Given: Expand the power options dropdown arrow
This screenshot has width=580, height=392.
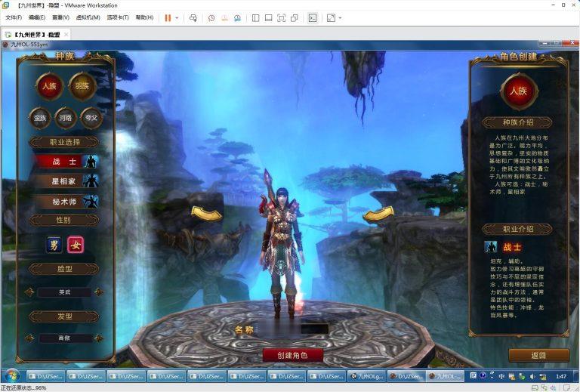Looking at the screenshot, I should tap(177, 18).
